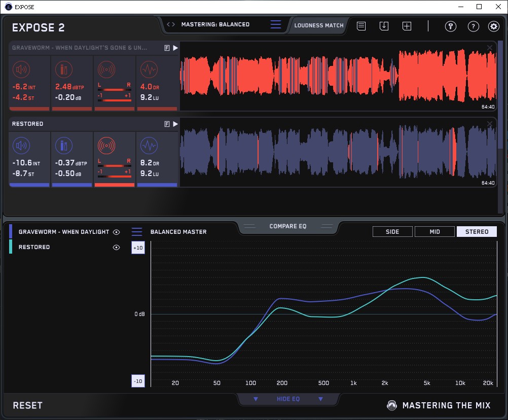Click the notes document icon in toolbar

tap(361, 26)
